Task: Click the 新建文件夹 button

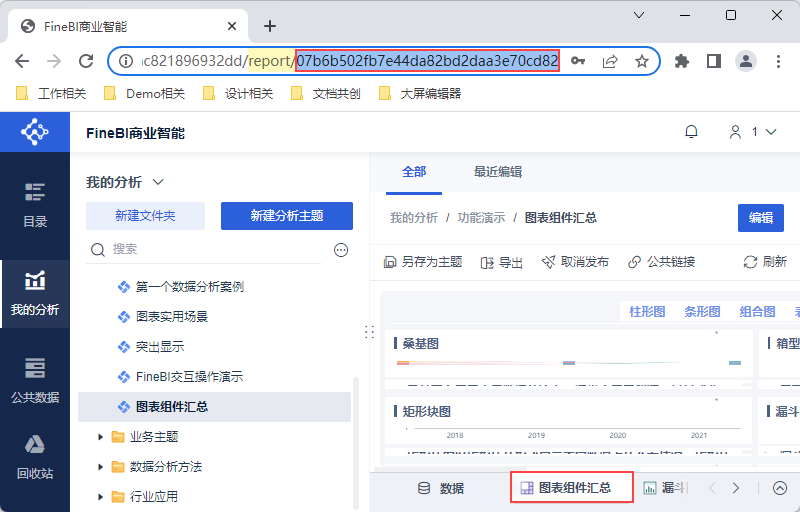Action: tap(145, 216)
